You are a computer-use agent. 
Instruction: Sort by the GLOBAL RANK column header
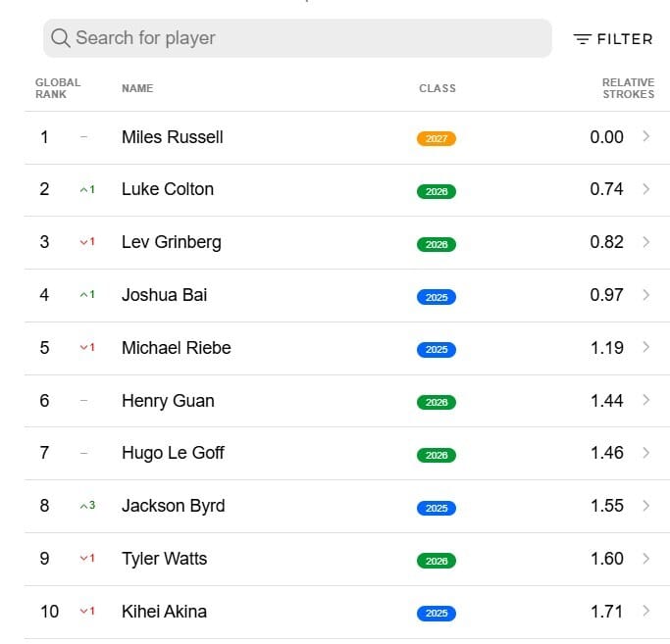pos(57,88)
